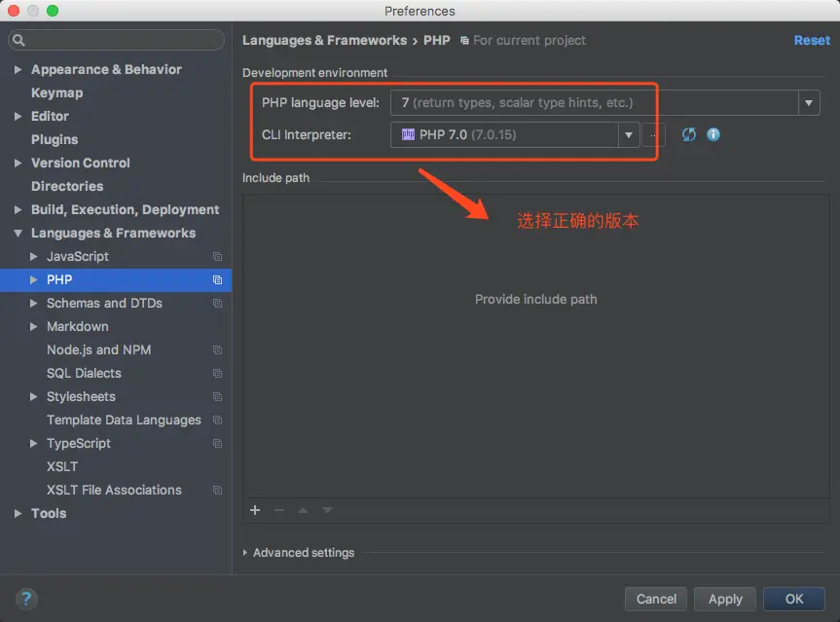Screen dimensions: 840x622
Task: Click the reload interpreter refresh icon
Action: click(688, 134)
